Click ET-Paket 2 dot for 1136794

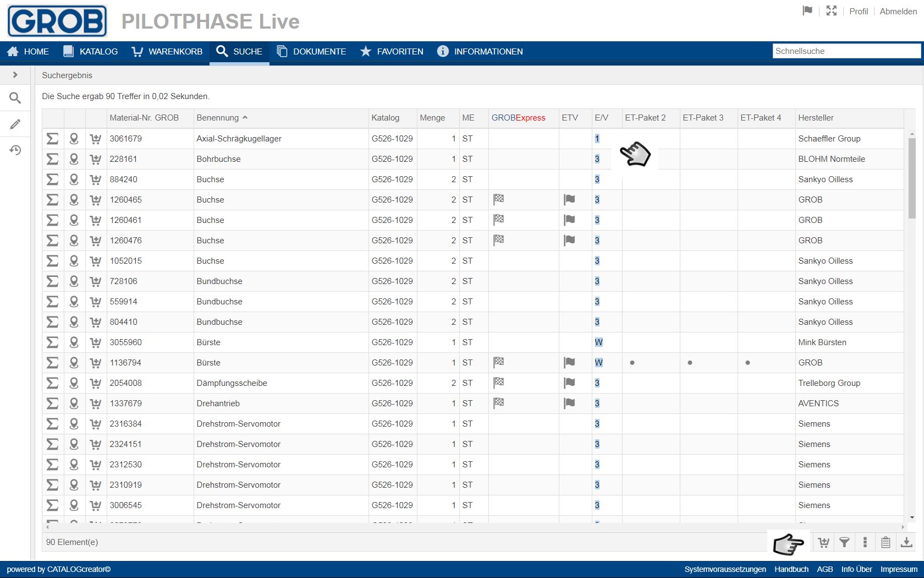tap(632, 363)
